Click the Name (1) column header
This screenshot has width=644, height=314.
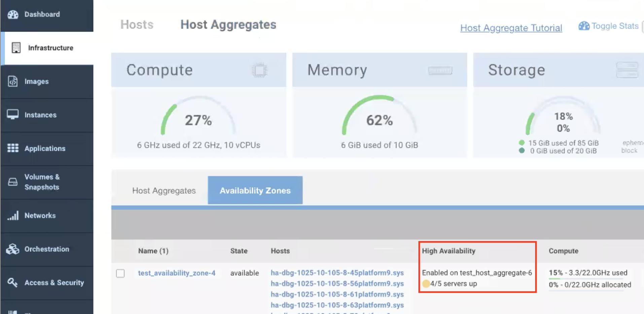[153, 251]
